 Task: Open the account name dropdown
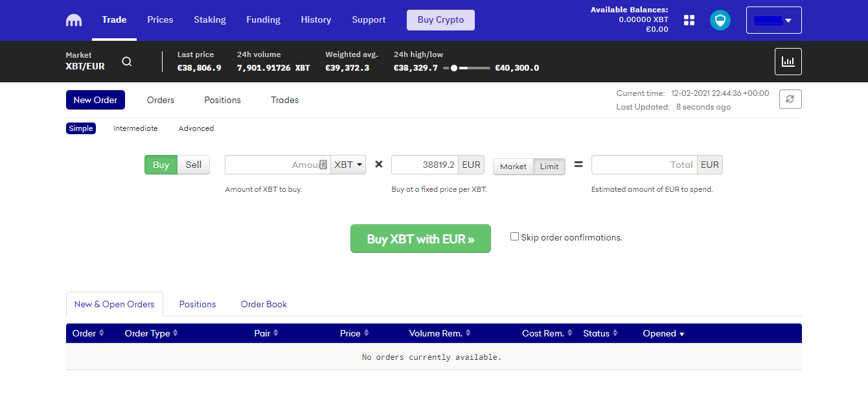pos(773,20)
